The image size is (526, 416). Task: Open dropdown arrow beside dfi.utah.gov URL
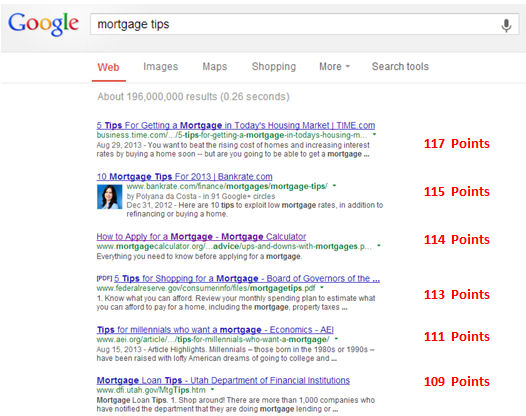tap(212, 389)
